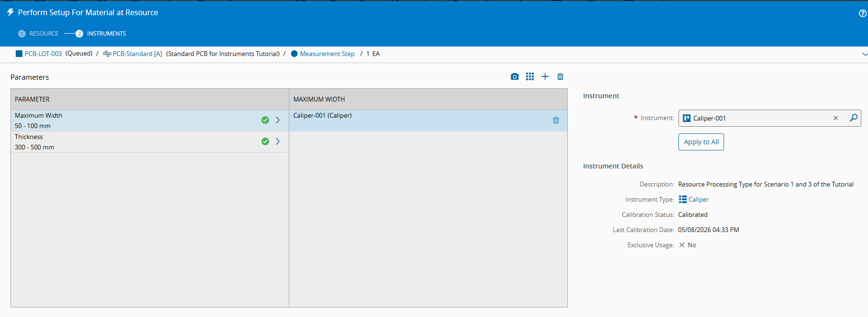
Task: Click the '300 - 500 mm' range text
Action: (x=34, y=147)
